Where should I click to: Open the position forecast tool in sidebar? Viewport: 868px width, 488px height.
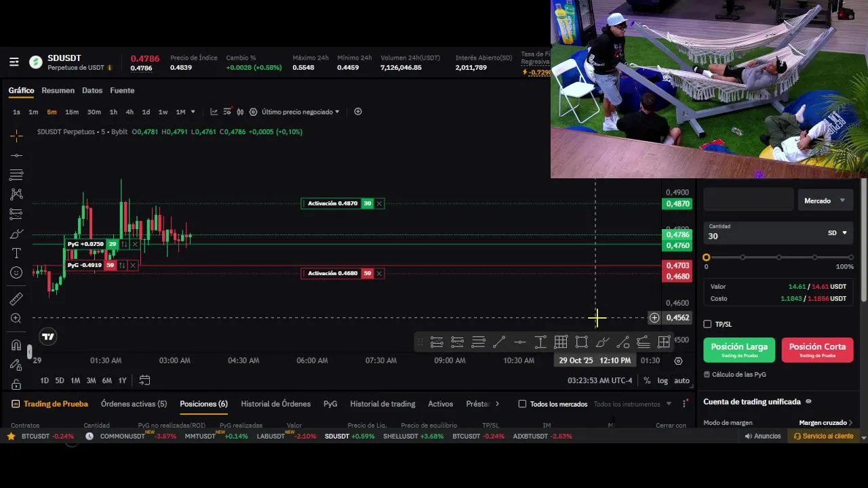tap(16, 214)
